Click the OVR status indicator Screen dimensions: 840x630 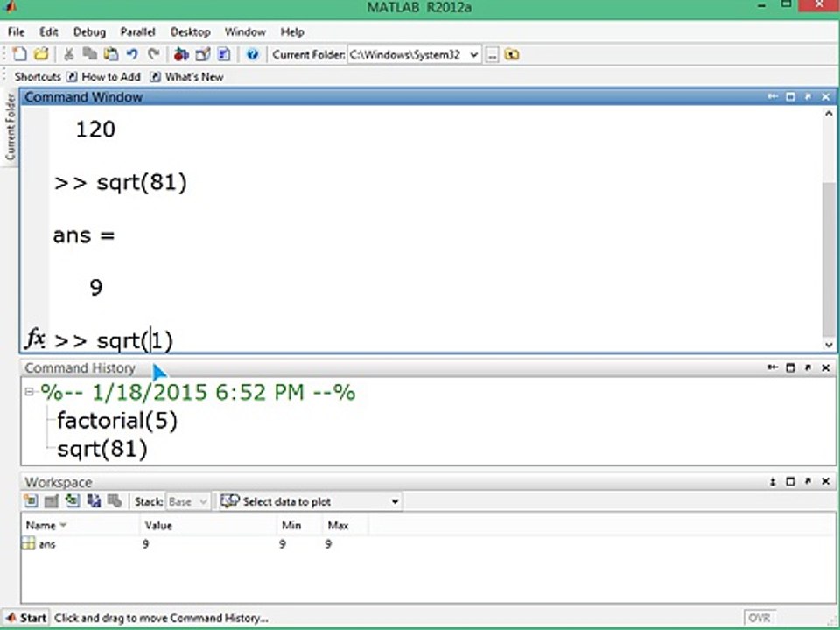pos(759,618)
